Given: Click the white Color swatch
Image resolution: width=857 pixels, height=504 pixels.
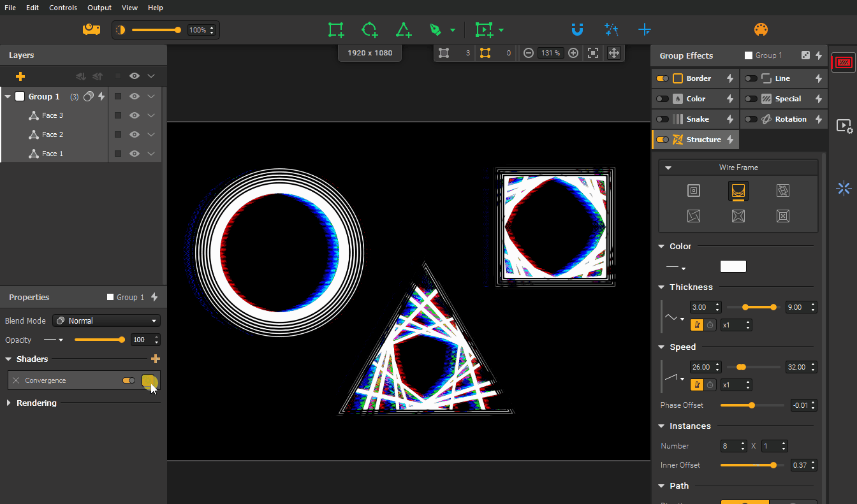Looking at the screenshot, I should pyautogui.click(x=733, y=266).
